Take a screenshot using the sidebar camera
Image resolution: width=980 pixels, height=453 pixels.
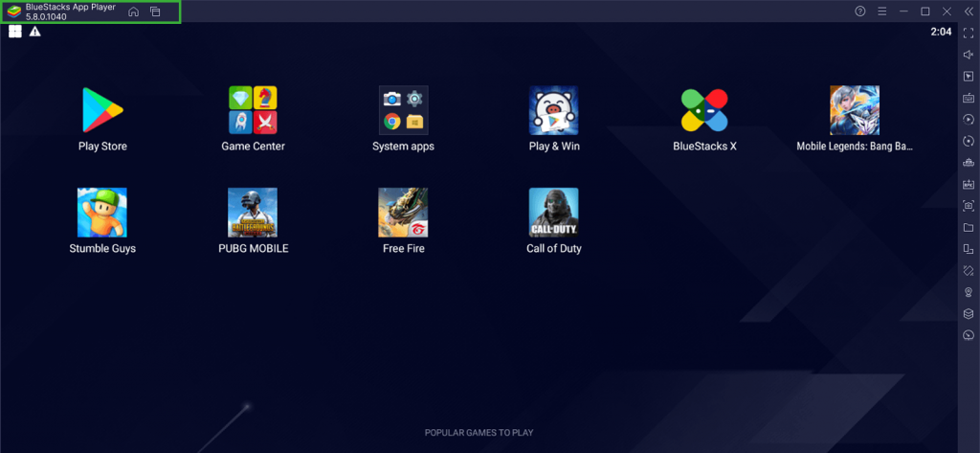point(969,206)
